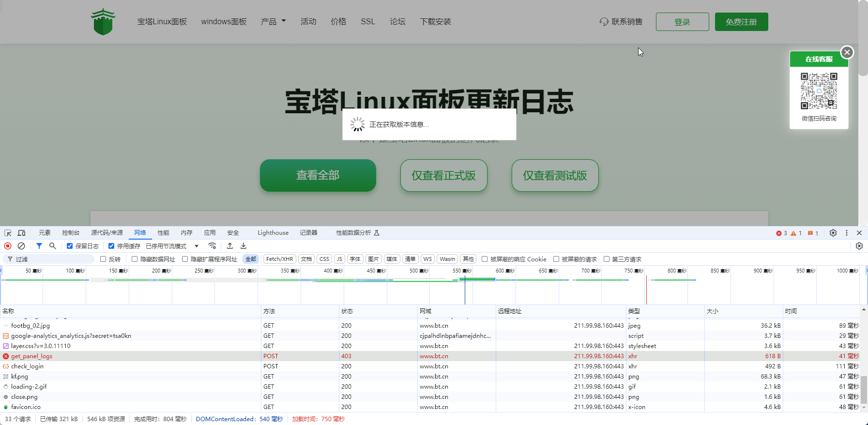868x425 pixels.
Task: Open DevTools three-dot customize menu
Action: (847, 233)
